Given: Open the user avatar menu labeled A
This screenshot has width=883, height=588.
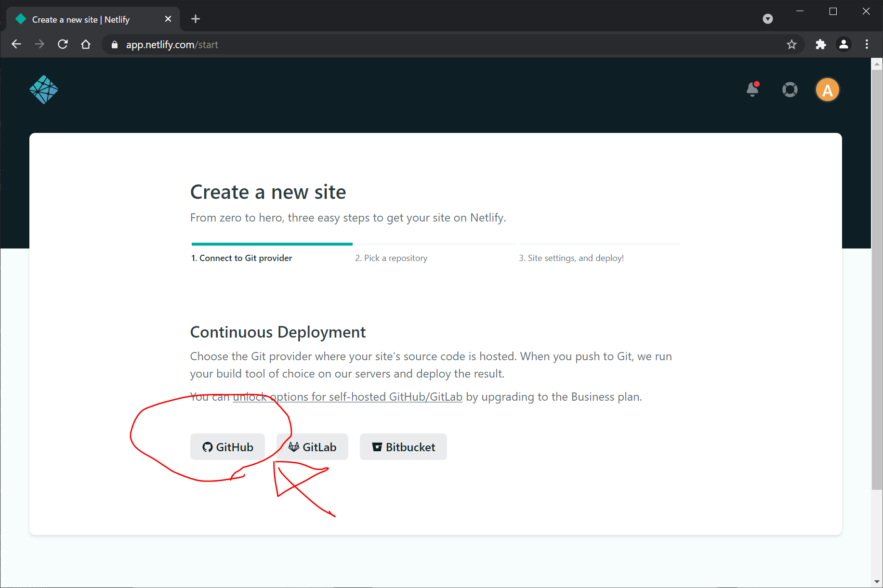Looking at the screenshot, I should pyautogui.click(x=828, y=90).
